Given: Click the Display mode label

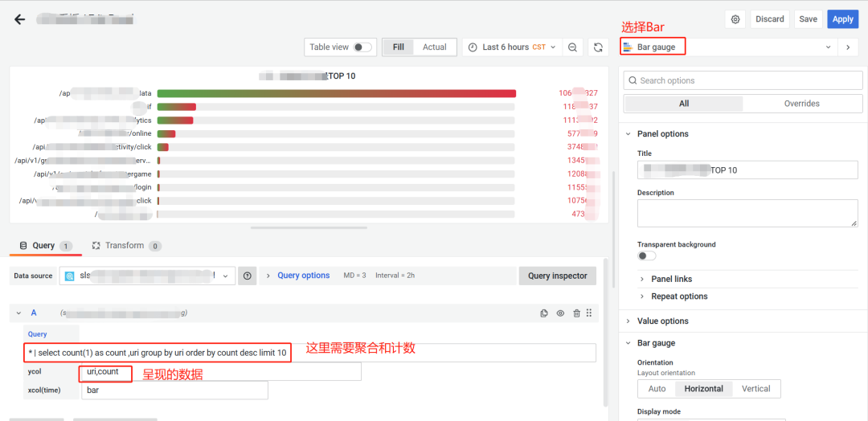Looking at the screenshot, I should (x=659, y=411).
